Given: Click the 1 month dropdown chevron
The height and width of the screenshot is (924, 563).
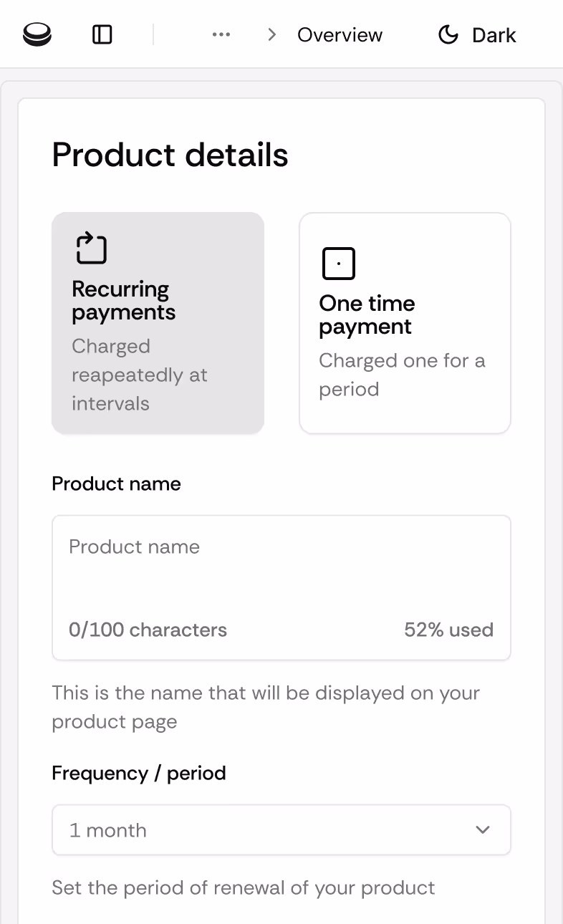Looking at the screenshot, I should pyautogui.click(x=483, y=830).
